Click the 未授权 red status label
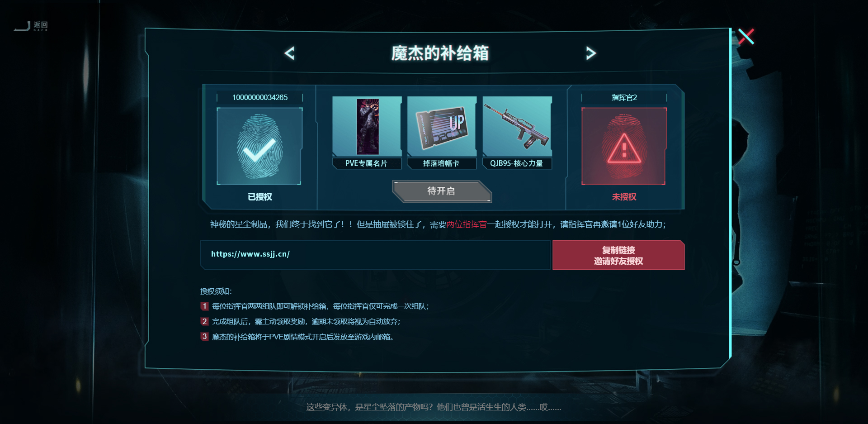Screen dimensions: 868x424 pyautogui.click(x=624, y=197)
